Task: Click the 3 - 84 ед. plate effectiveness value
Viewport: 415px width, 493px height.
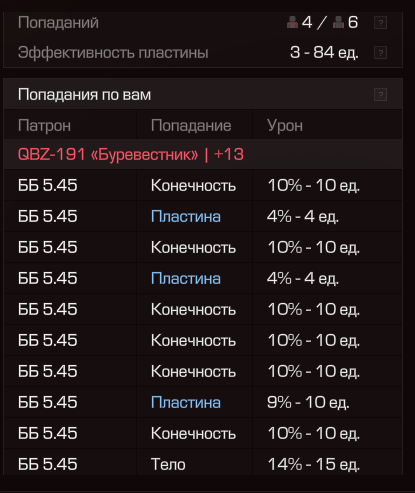Action: (324, 53)
